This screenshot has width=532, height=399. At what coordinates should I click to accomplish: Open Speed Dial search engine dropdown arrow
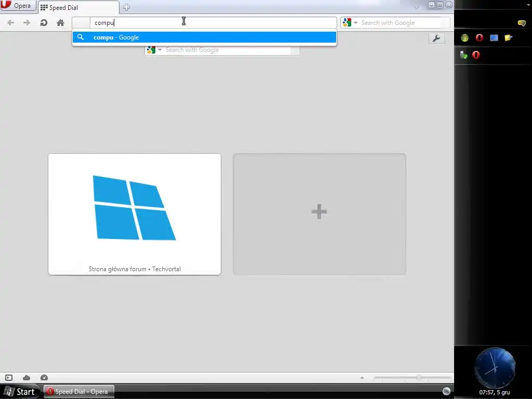tap(160, 50)
